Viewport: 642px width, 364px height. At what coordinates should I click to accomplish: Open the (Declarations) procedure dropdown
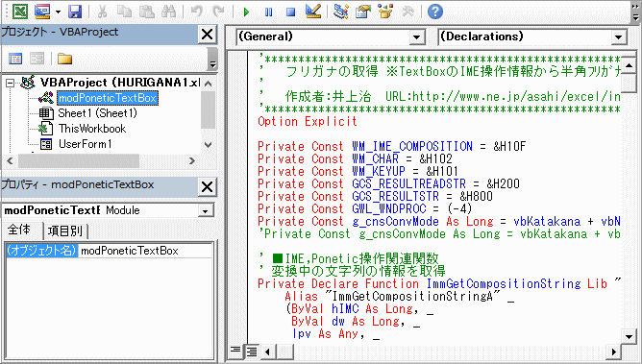618,37
